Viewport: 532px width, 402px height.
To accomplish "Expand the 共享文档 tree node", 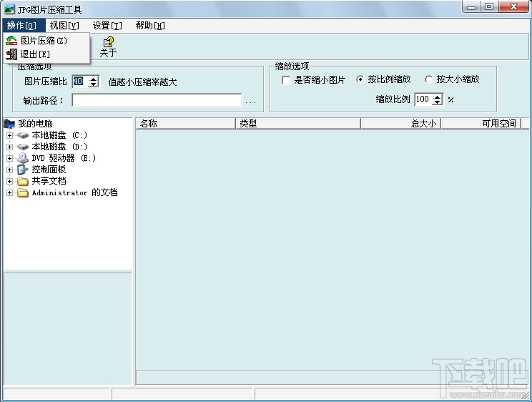I will click(x=9, y=181).
